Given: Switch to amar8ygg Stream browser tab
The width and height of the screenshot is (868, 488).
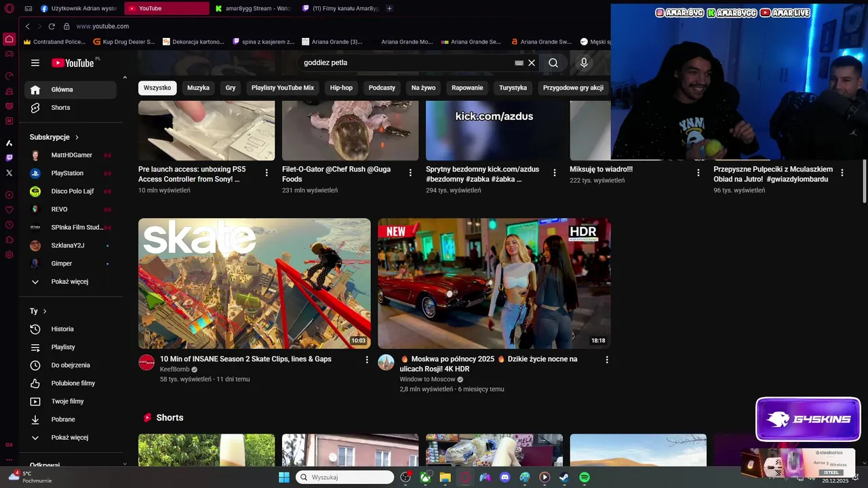Looking at the screenshot, I should (x=252, y=9).
